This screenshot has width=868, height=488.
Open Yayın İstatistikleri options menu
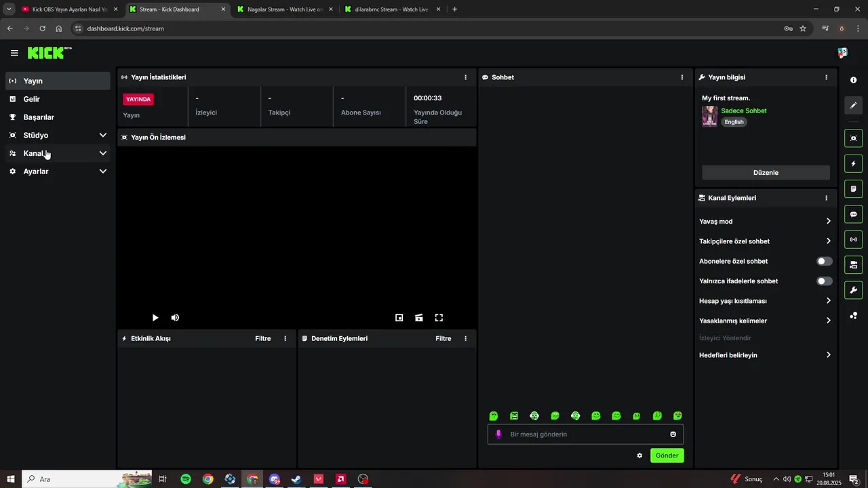465,77
